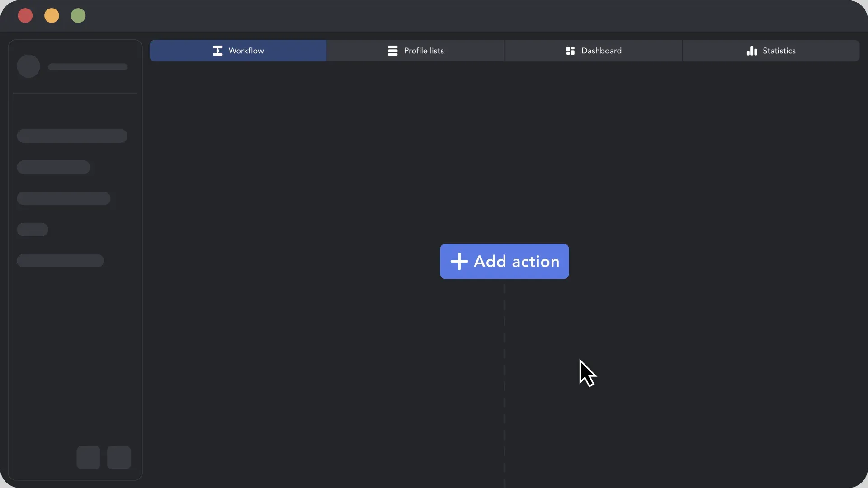868x488 pixels.
Task: Select the shortest sidebar placeholder item
Action: point(33,230)
